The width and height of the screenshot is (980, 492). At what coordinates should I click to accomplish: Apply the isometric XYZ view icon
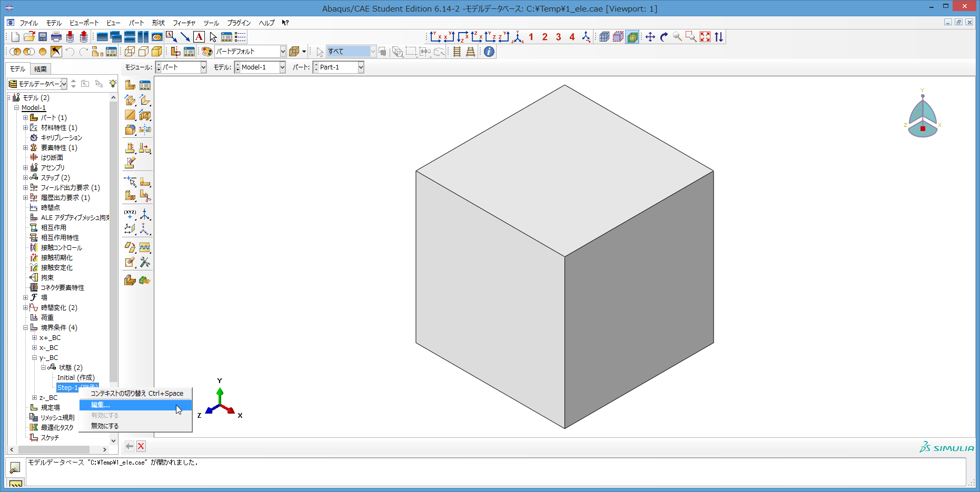pos(518,37)
